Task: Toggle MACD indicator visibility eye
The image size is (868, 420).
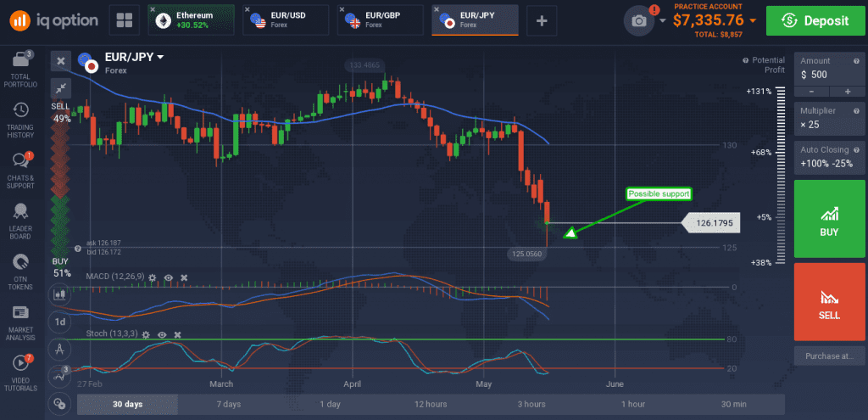Action: tap(169, 277)
